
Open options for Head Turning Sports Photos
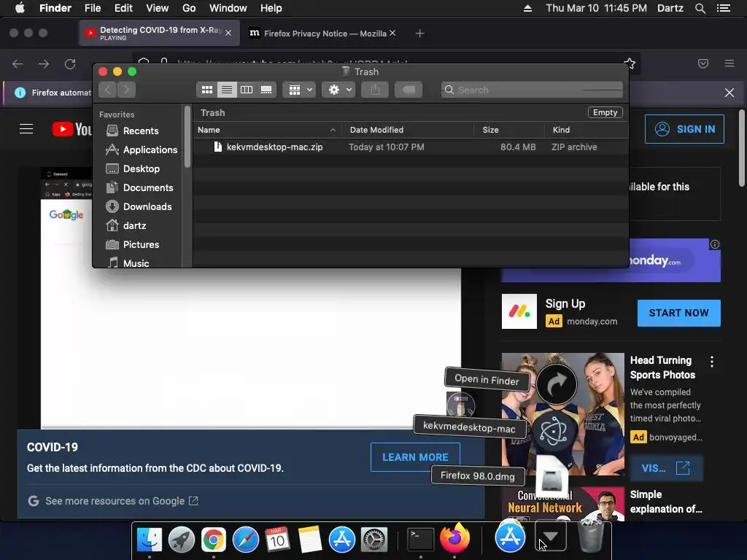coord(712,362)
